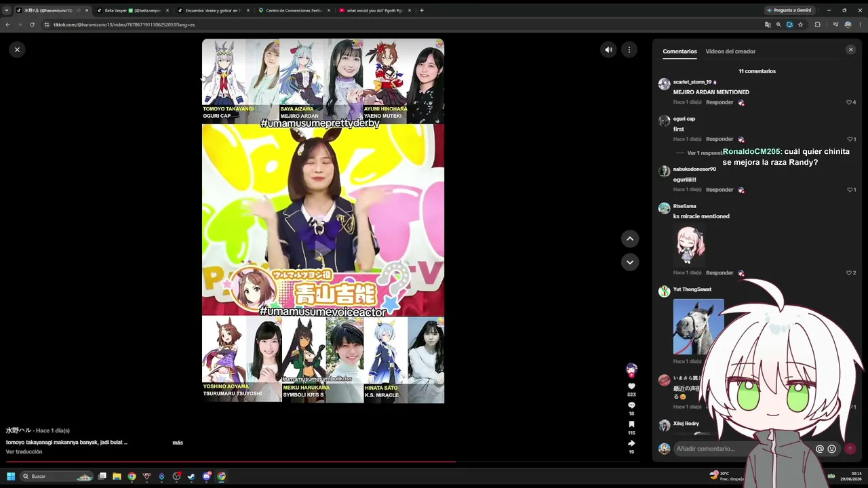The height and width of the screenshot is (488, 868).
Task: Switch to the Videos del creador tab
Action: (730, 52)
